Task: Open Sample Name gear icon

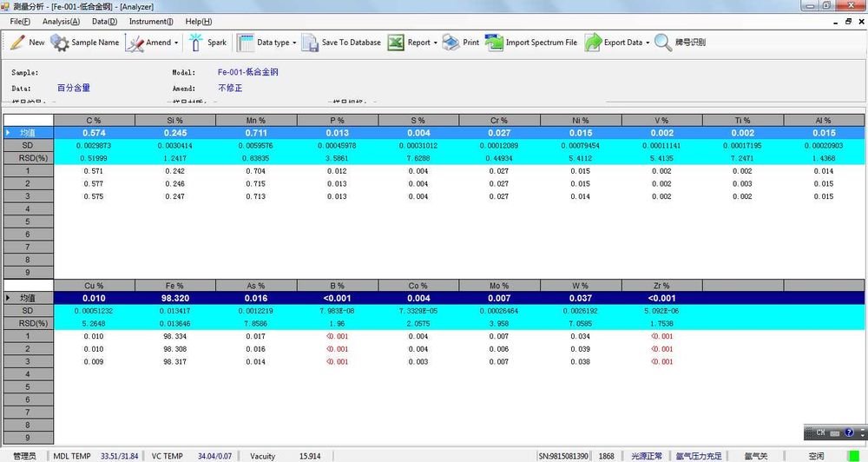Action: [59, 43]
